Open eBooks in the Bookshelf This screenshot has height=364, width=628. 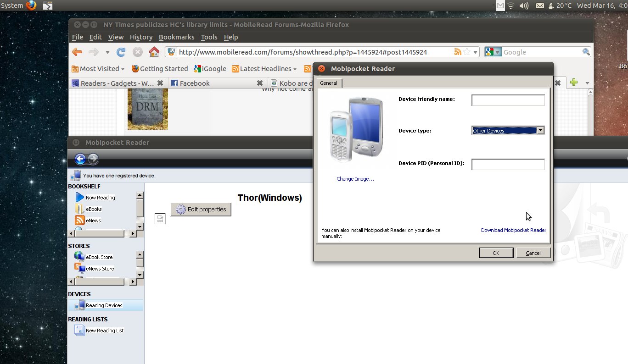click(x=88, y=209)
